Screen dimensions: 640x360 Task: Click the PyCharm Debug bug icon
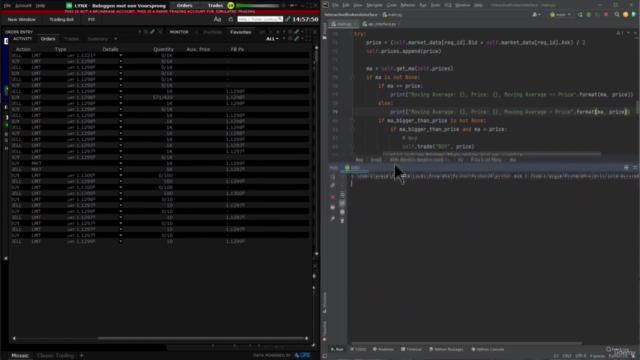click(589, 15)
